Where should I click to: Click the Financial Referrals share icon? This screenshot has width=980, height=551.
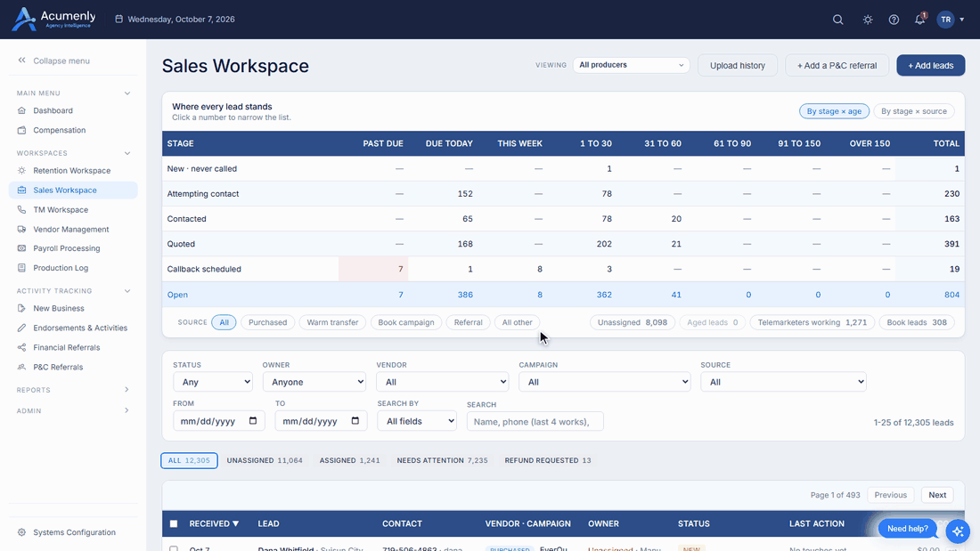[x=22, y=347]
